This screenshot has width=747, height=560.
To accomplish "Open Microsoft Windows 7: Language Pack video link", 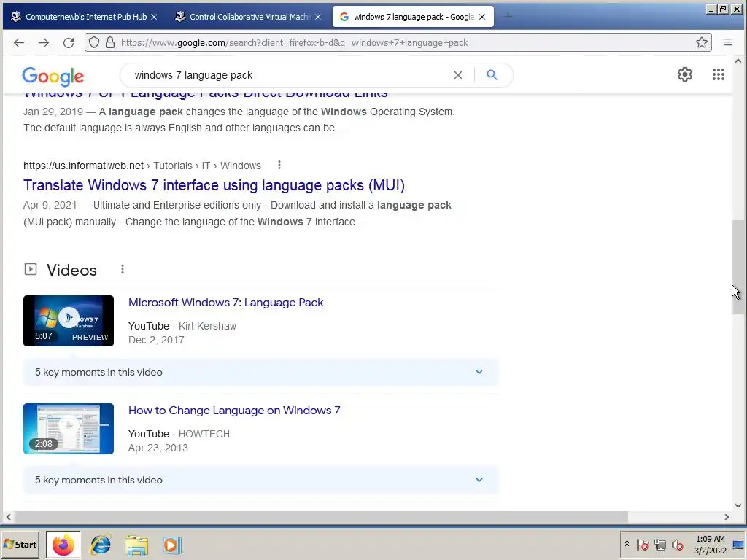I will [x=226, y=303].
